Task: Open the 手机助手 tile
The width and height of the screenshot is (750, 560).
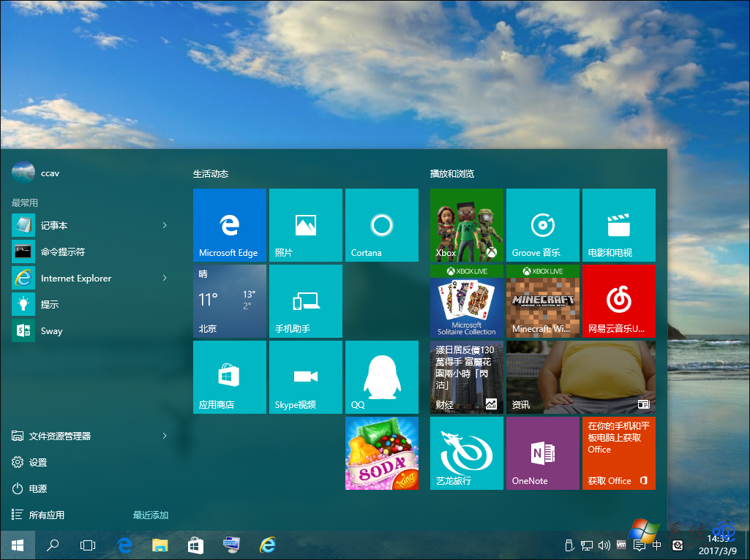Action: [306, 301]
